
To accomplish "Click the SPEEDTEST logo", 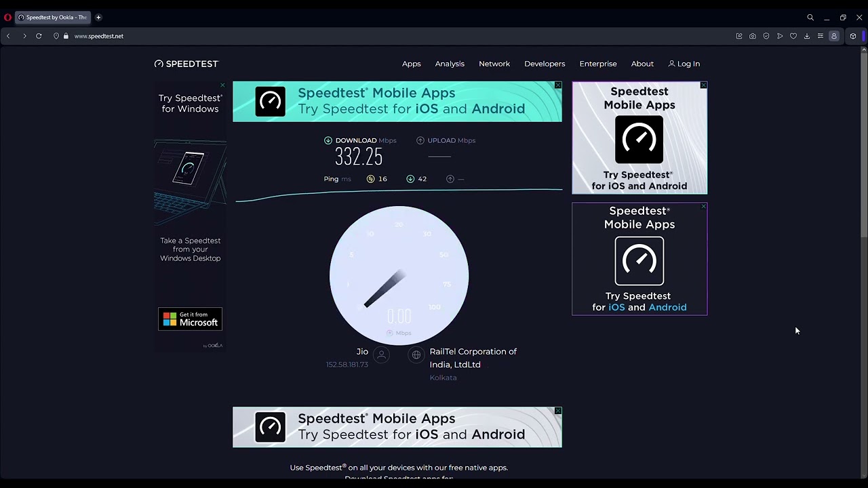I will click(x=186, y=64).
